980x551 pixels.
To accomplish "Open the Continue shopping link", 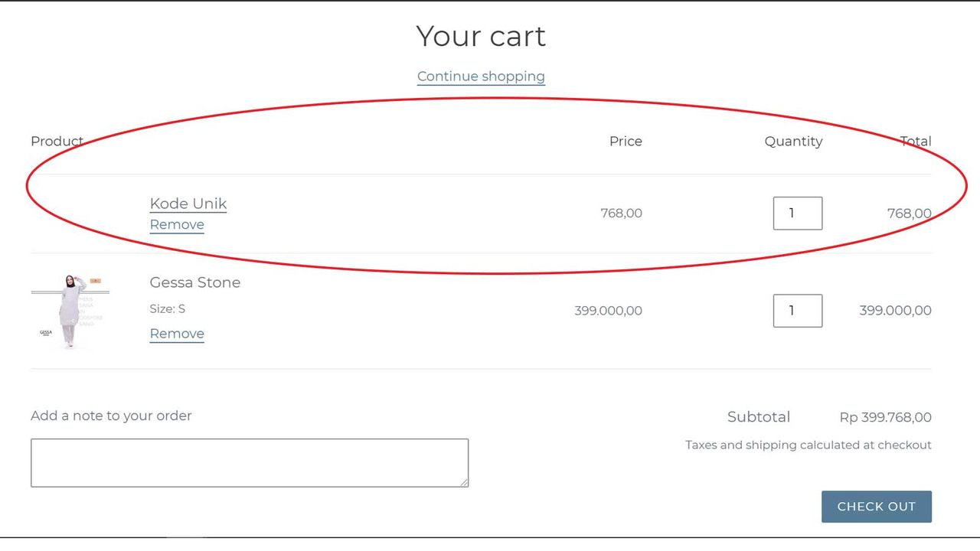I will pos(481,76).
